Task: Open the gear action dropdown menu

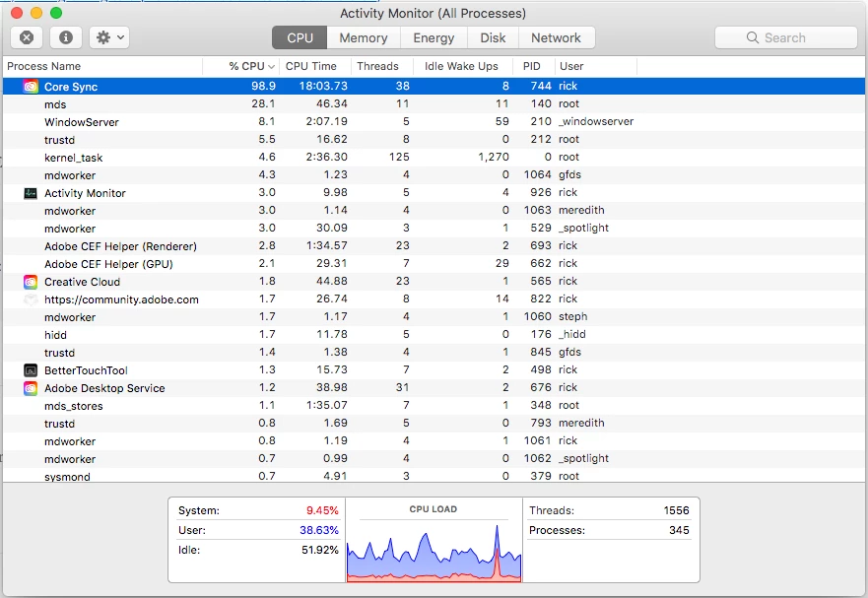Action: 109,37
